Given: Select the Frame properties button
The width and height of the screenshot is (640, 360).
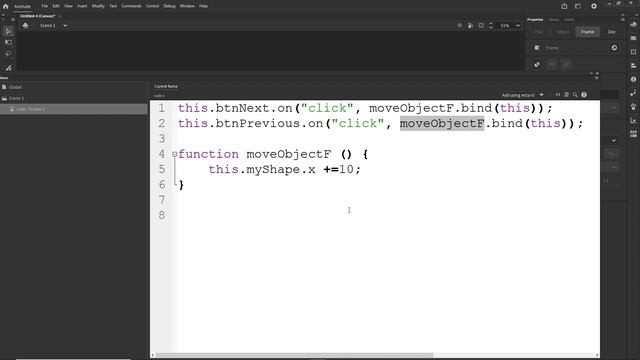Looking at the screenshot, I should [x=588, y=32].
